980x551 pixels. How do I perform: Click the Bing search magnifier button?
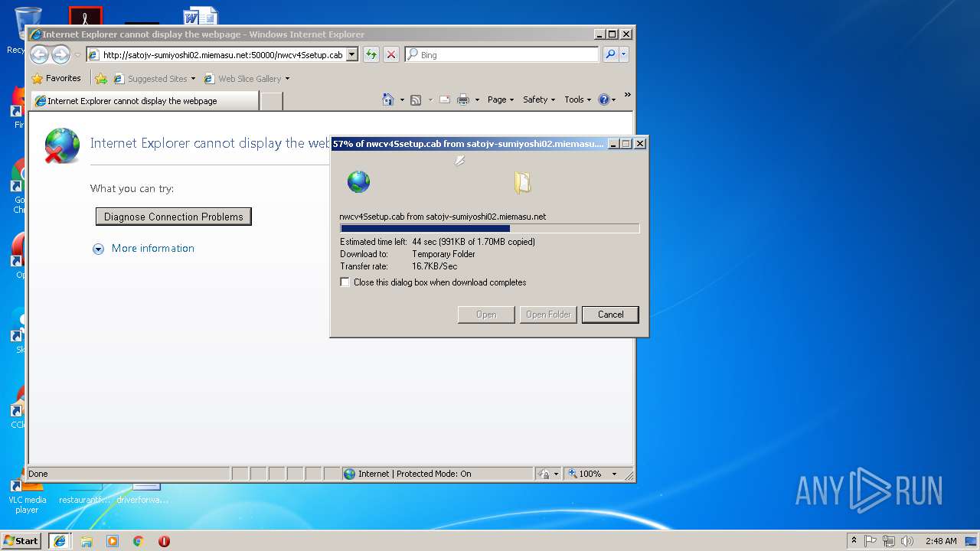click(610, 54)
